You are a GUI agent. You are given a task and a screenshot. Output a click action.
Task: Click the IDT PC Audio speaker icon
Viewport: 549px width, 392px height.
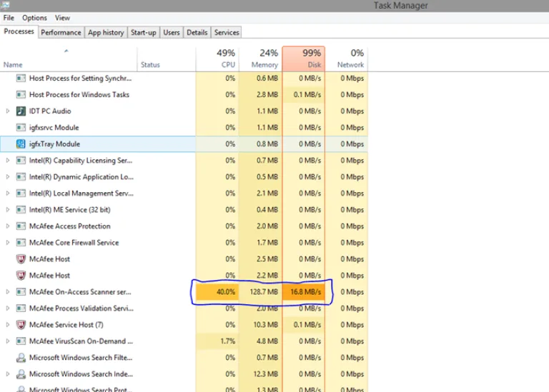[21, 111]
